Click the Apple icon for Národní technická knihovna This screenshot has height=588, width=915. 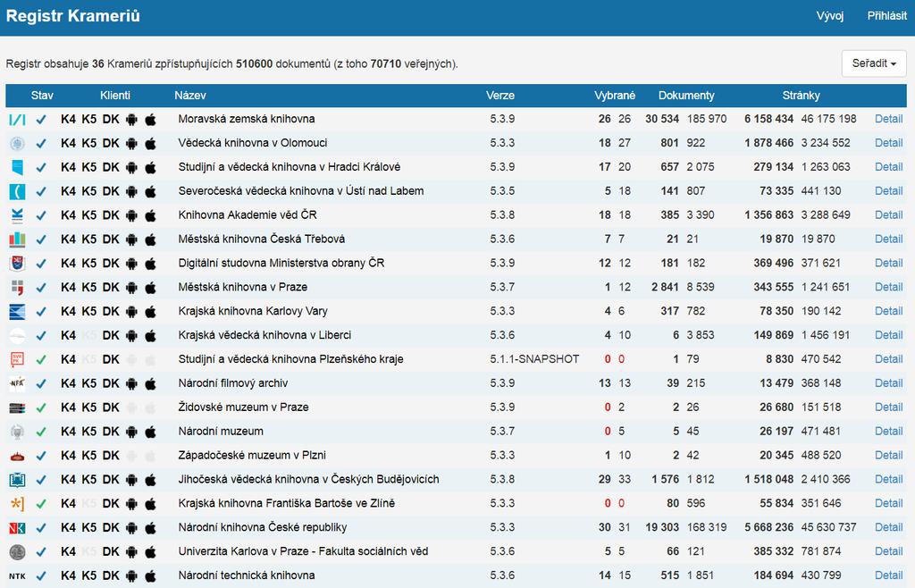[x=150, y=575]
